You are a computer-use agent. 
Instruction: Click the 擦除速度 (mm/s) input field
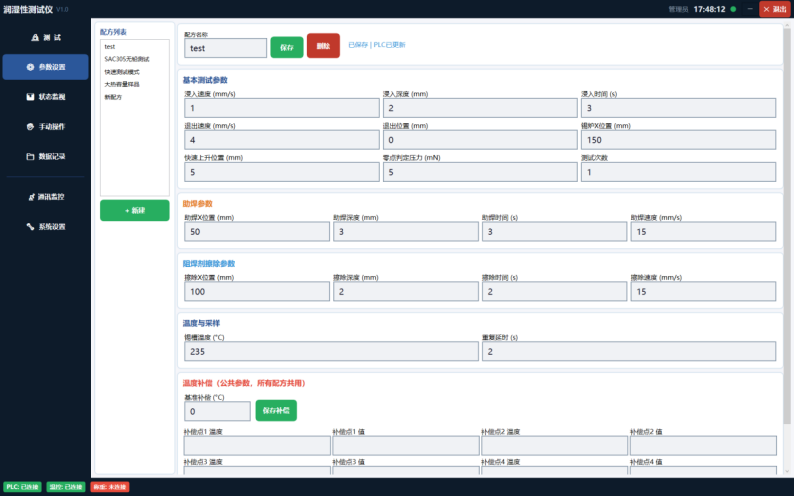703,292
